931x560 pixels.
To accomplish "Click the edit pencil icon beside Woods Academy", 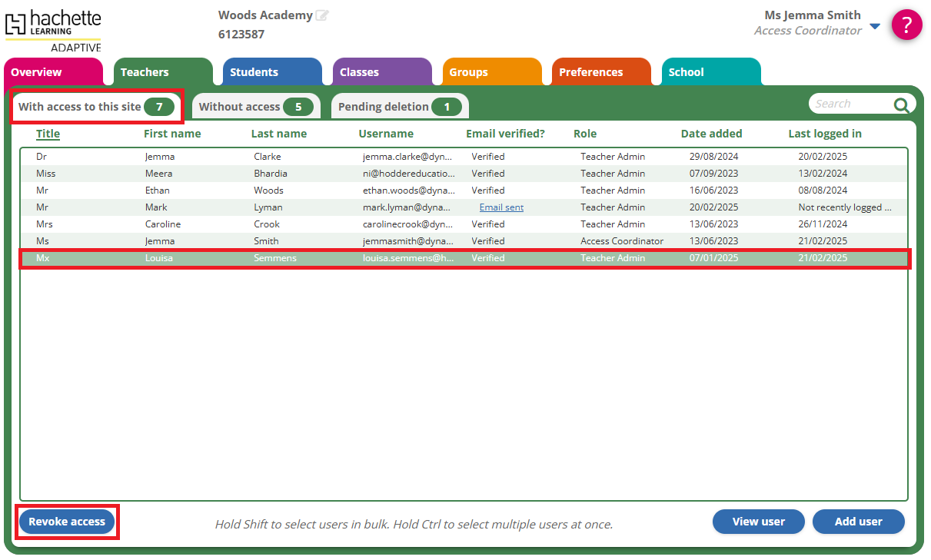I will click(322, 15).
